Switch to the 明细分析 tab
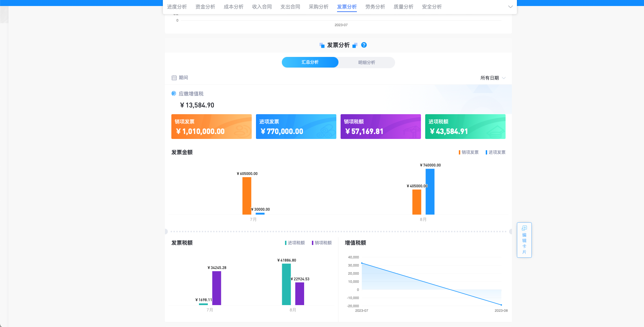 pos(366,63)
